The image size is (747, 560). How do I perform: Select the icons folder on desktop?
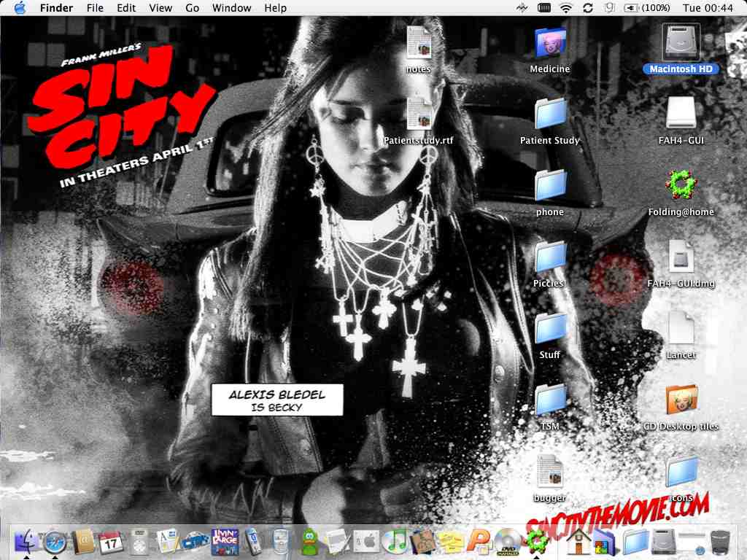(681, 472)
